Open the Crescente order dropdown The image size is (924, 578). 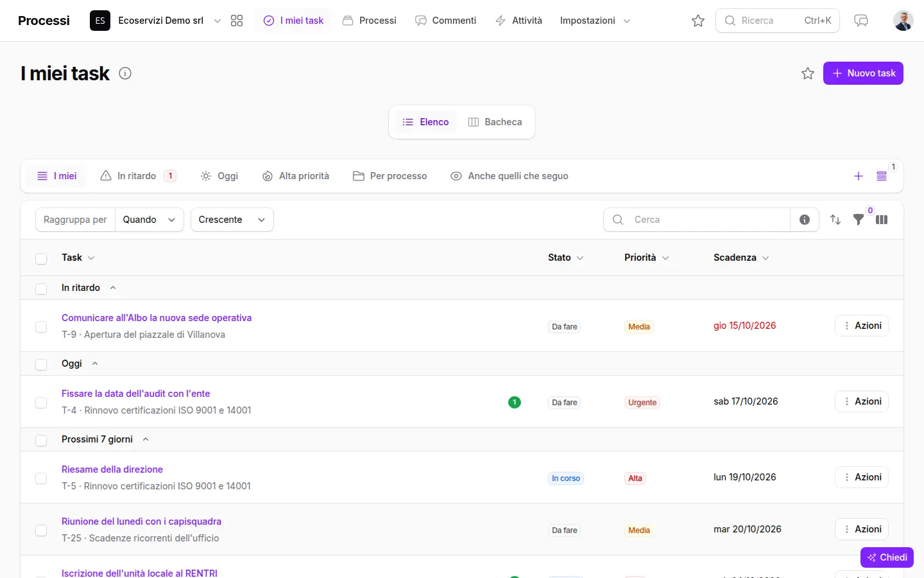point(232,220)
